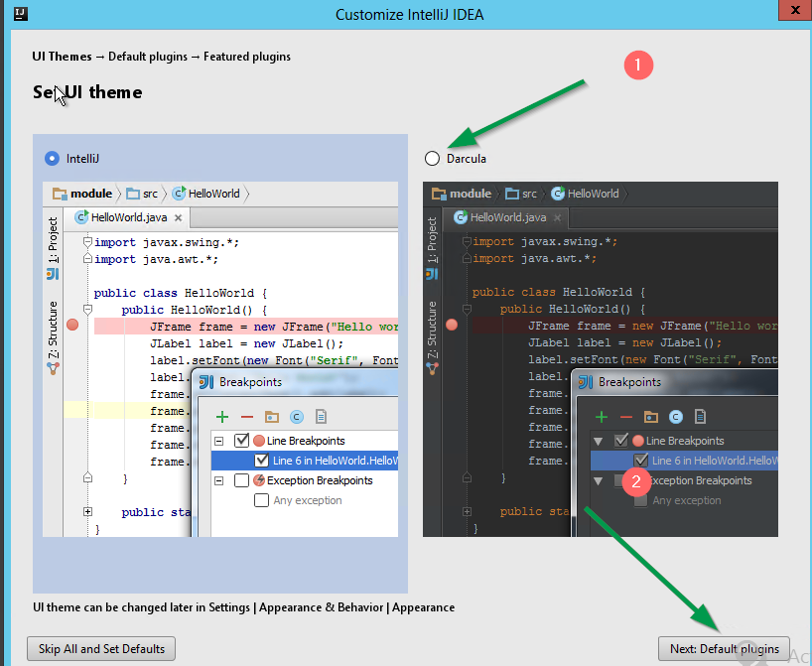The height and width of the screenshot is (666, 812).
Task: Click the Darcula theme preview image
Action: 600,358
